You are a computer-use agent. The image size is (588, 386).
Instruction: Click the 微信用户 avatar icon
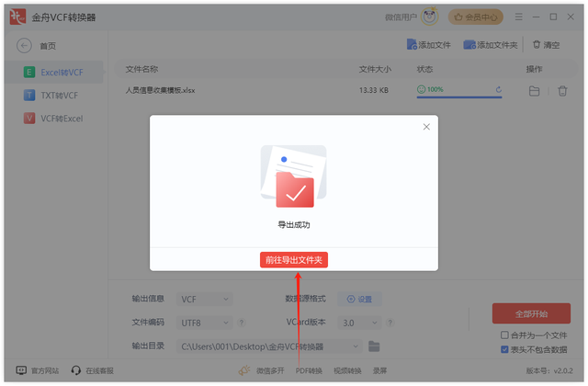(x=429, y=17)
